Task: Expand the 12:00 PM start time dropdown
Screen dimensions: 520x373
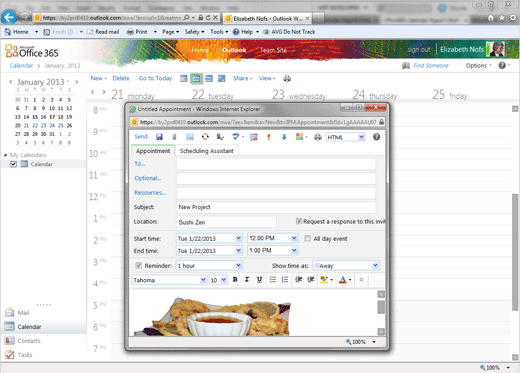Action: click(294, 238)
